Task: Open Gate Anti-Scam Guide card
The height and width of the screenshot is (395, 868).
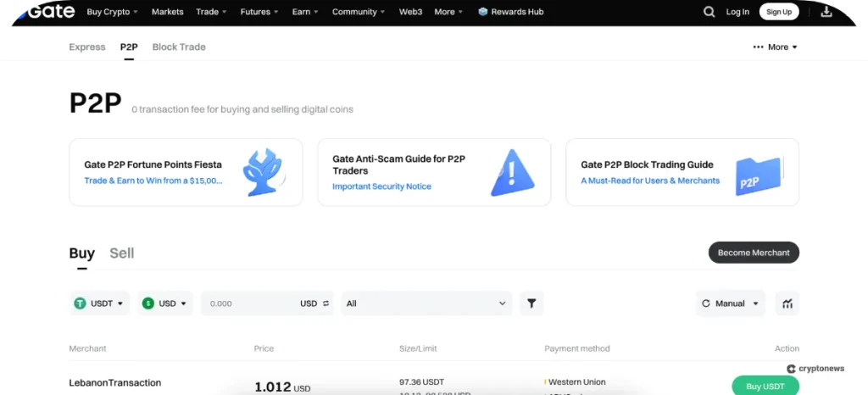Action: tap(434, 172)
